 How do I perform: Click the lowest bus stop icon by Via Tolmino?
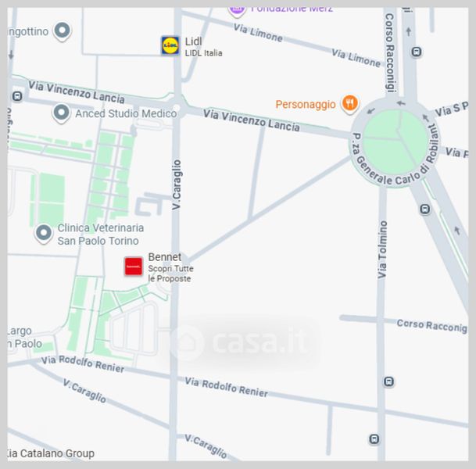tap(374, 439)
